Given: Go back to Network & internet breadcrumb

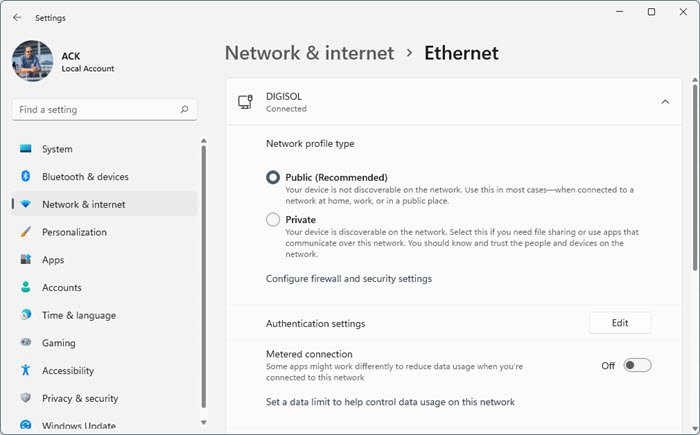Looking at the screenshot, I should (x=309, y=53).
